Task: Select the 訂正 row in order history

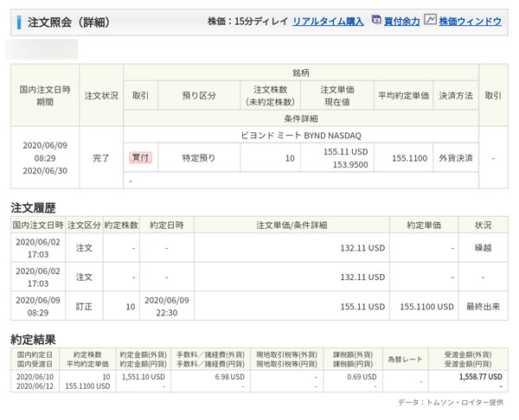Action: 85,306
